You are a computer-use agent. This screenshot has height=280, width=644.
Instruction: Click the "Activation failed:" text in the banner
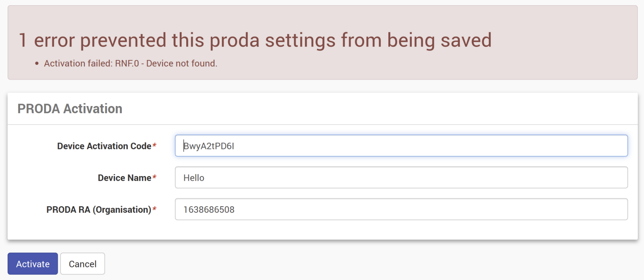tap(78, 63)
